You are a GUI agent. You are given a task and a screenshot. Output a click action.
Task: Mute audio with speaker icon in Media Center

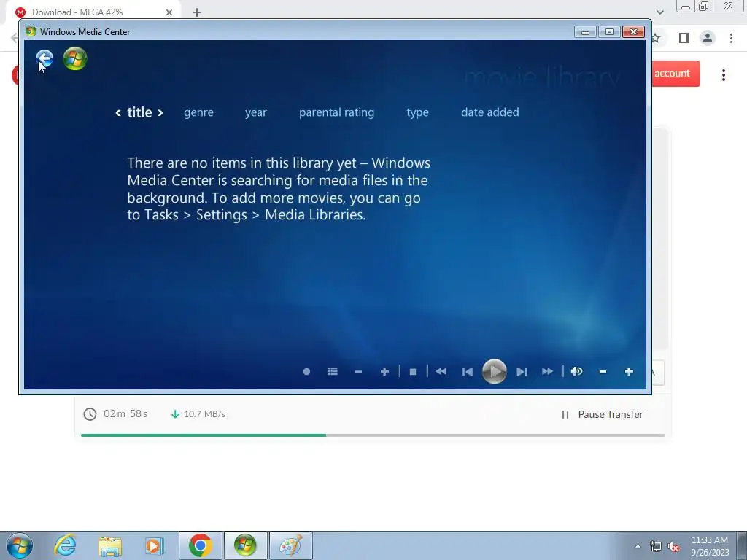click(x=576, y=371)
